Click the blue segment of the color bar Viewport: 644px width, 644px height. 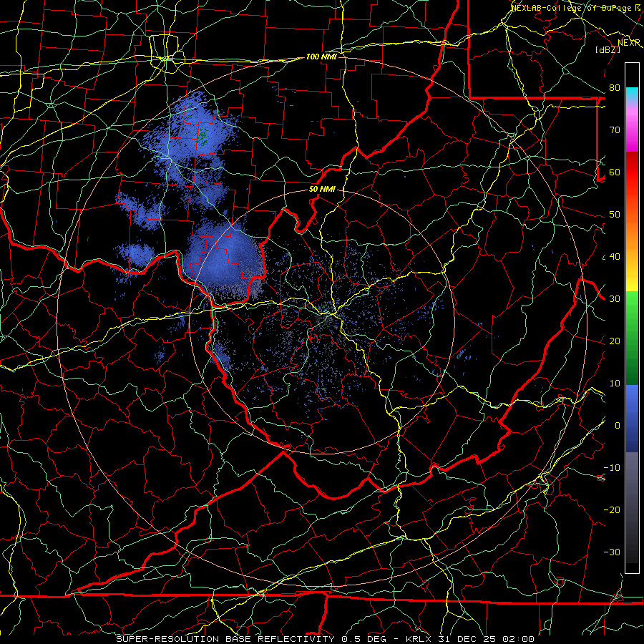click(x=632, y=417)
